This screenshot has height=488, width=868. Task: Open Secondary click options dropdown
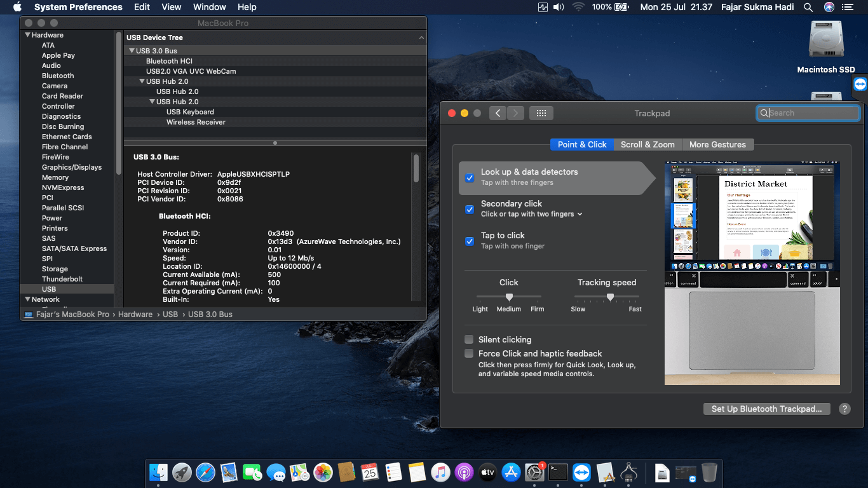point(532,214)
